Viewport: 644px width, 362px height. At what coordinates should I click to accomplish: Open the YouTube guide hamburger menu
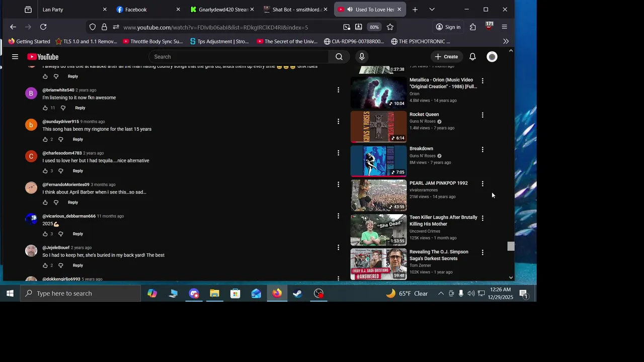coord(15,57)
